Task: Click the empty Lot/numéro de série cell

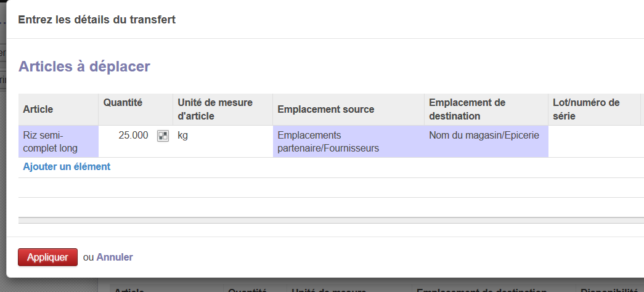Action: coord(593,142)
